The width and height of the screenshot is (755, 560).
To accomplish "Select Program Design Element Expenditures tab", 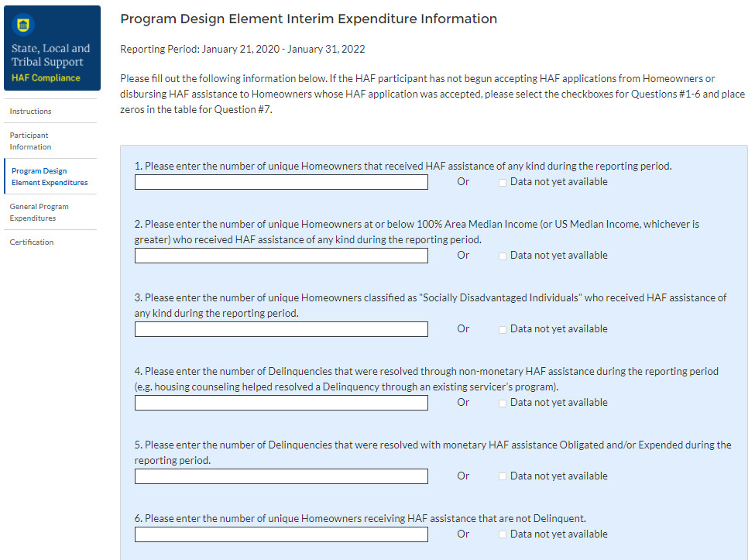I will (x=50, y=177).
